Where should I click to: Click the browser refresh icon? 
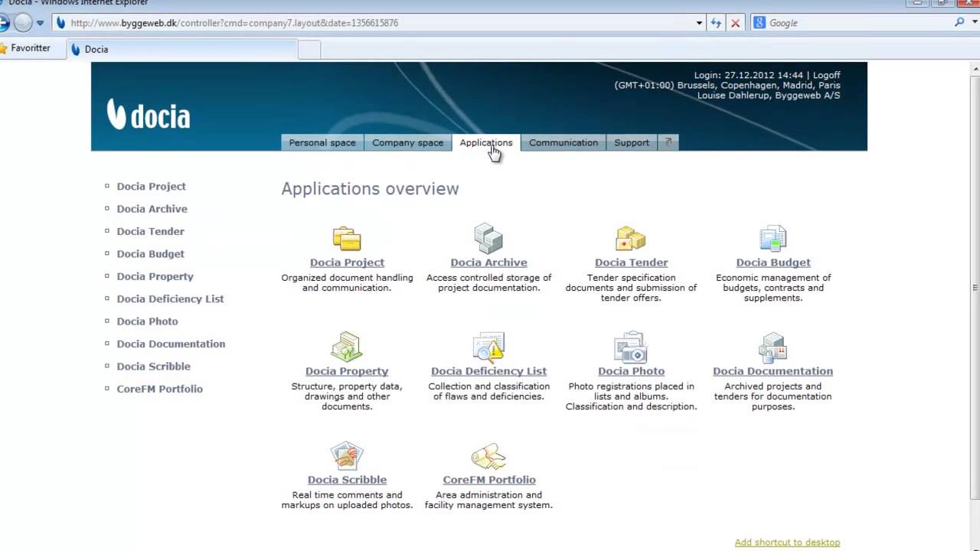(x=716, y=23)
